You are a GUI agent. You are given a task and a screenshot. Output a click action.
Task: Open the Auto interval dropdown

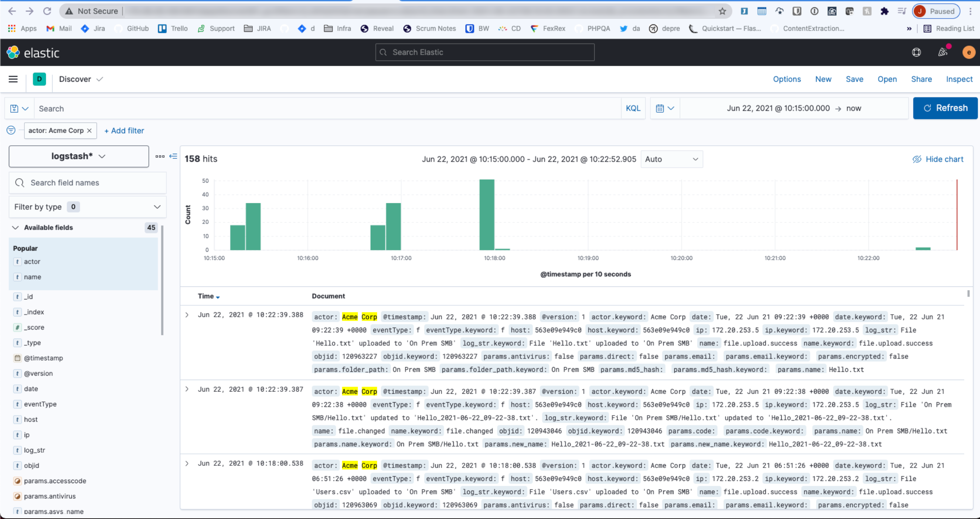(671, 159)
